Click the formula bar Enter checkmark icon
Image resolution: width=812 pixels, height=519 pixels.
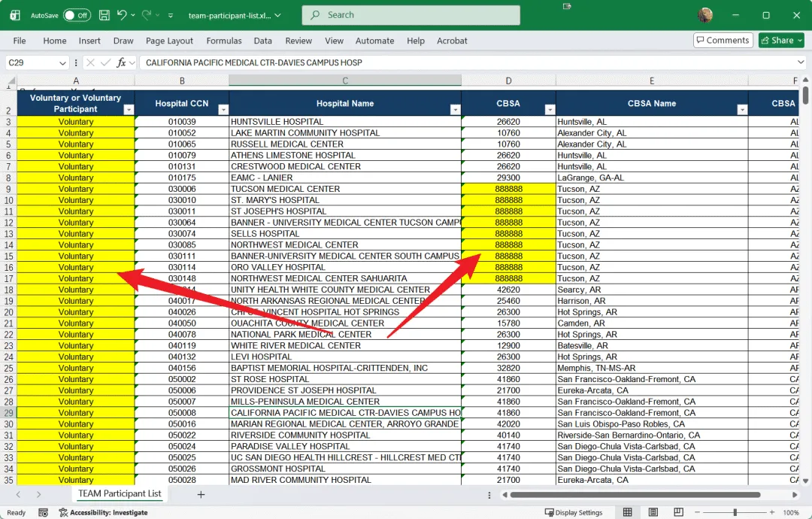[106, 62]
